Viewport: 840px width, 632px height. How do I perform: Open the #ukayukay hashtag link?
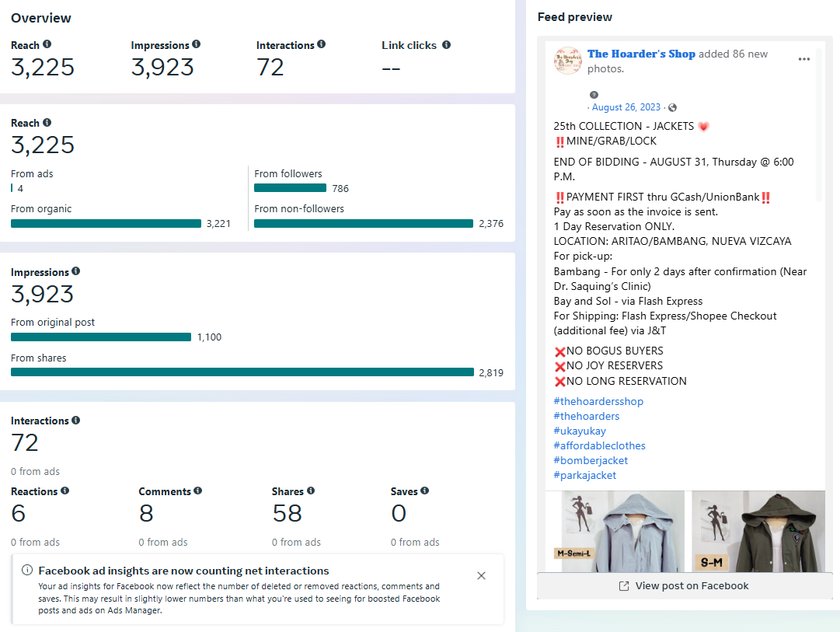point(580,431)
